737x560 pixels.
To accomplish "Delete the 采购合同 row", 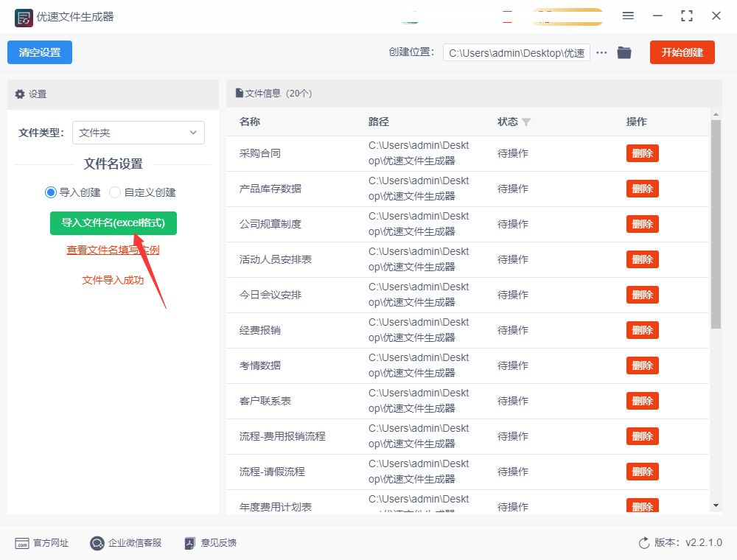I will pos(642,153).
